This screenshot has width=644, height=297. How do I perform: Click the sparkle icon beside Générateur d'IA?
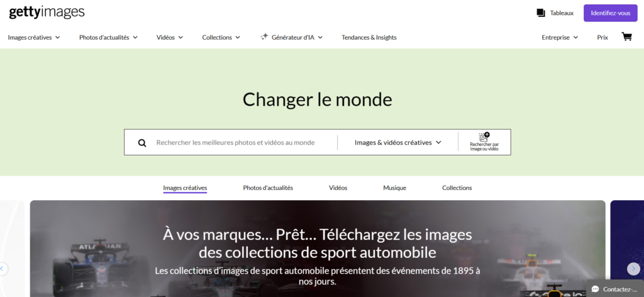coord(264,37)
